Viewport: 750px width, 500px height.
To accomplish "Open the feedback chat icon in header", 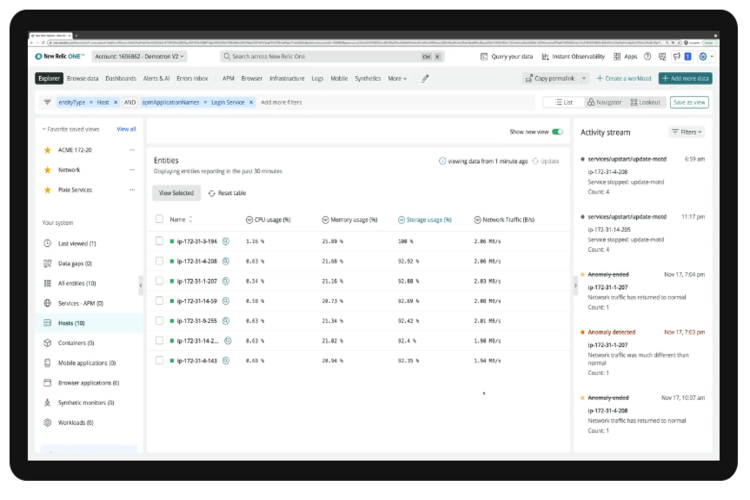I will (x=662, y=56).
